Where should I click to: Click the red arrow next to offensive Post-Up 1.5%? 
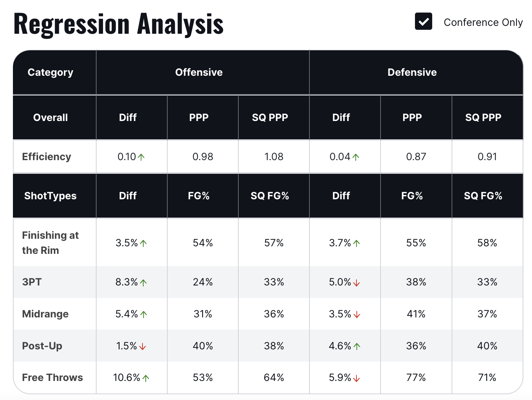click(x=143, y=347)
